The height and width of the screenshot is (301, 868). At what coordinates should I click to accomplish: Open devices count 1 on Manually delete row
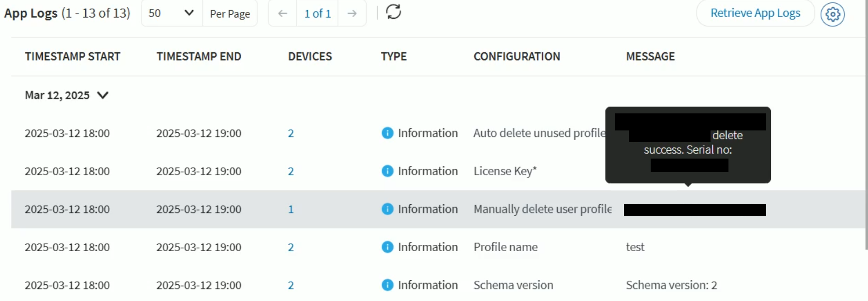[x=291, y=210]
